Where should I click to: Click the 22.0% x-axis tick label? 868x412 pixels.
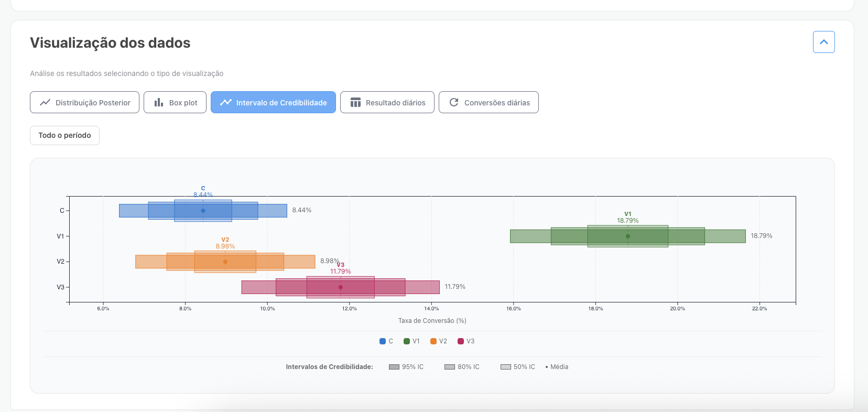(x=759, y=309)
